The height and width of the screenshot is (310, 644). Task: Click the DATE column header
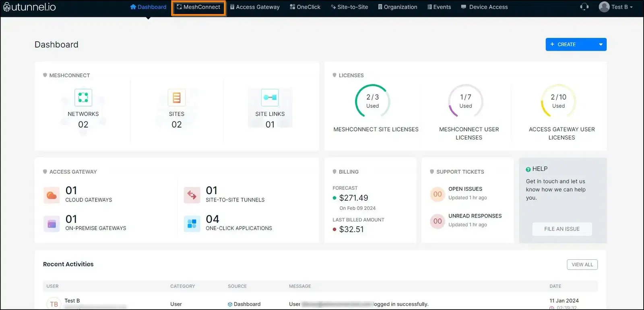(x=555, y=286)
